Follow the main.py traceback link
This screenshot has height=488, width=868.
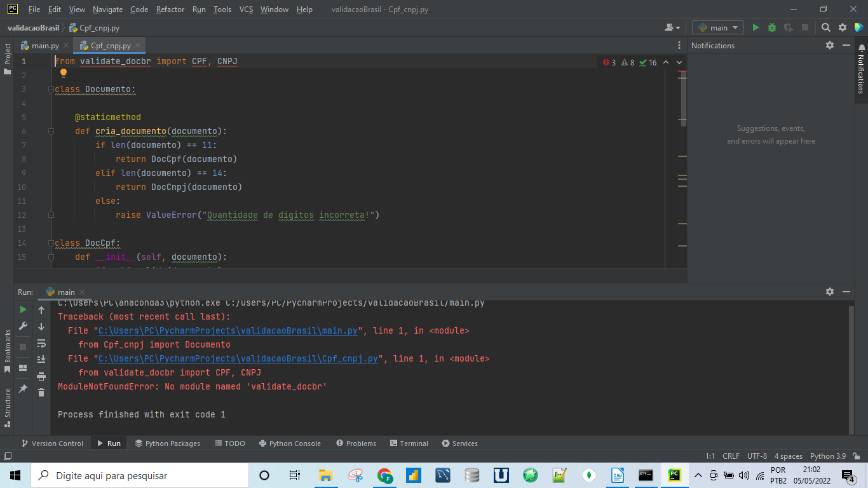228,331
